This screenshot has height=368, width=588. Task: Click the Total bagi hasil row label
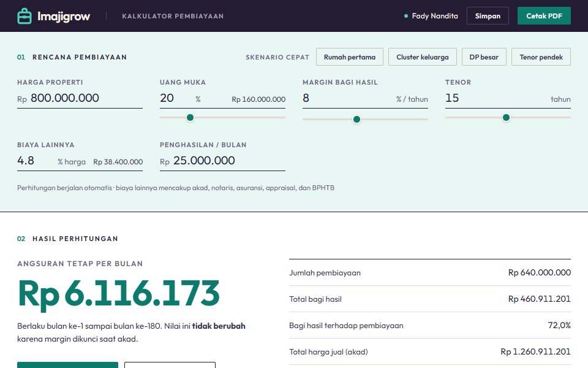(x=315, y=299)
